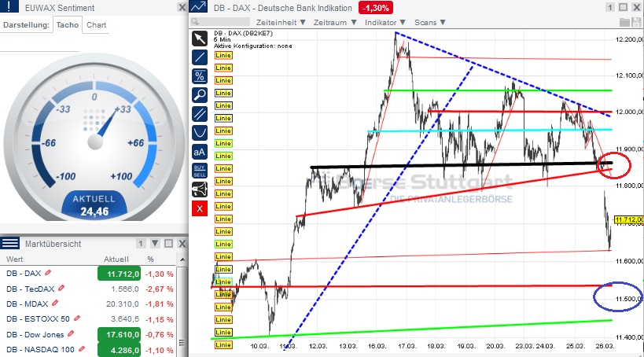Edit DB - TecDAX via its pencil icon
Image resolution: width=644 pixels, height=357 pixels.
(61, 289)
